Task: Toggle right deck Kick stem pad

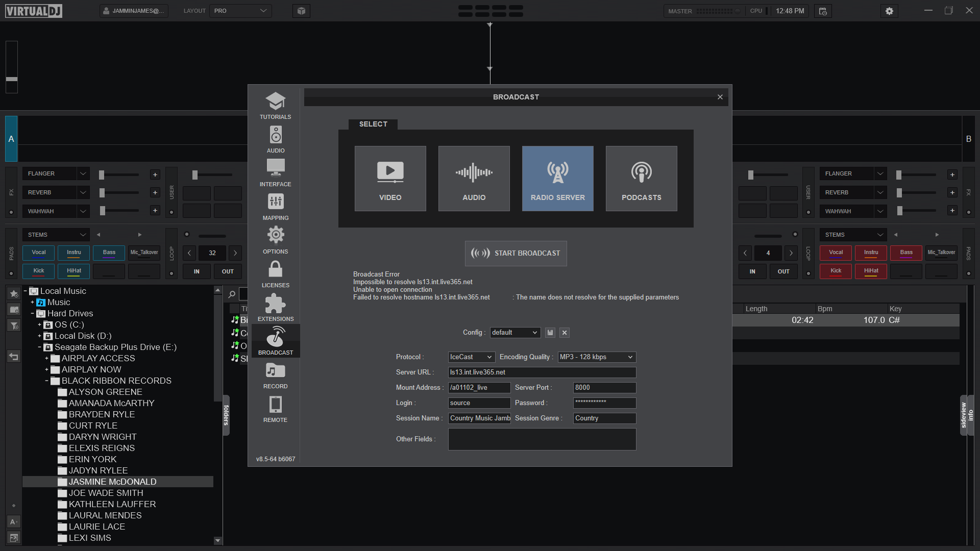Action: (836, 271)
